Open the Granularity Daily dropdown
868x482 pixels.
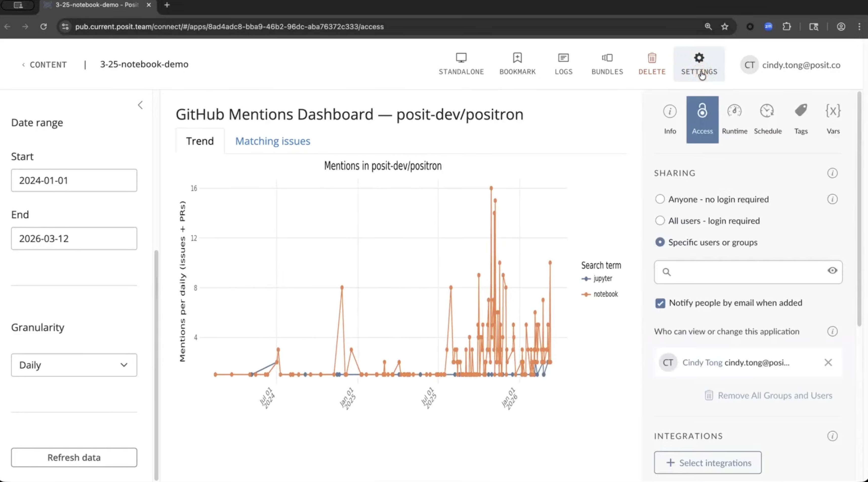click(74, 365)
